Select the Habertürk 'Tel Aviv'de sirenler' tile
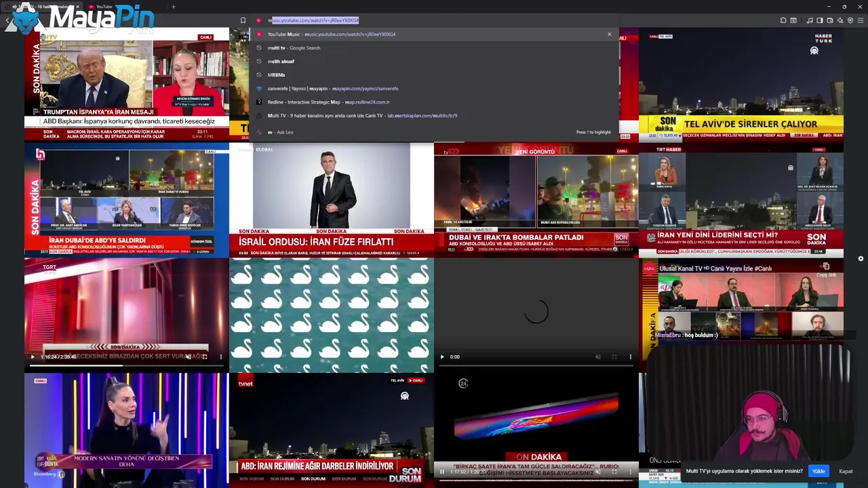The image size is (868, 488). pyautogui.click(x=741, y=84)
